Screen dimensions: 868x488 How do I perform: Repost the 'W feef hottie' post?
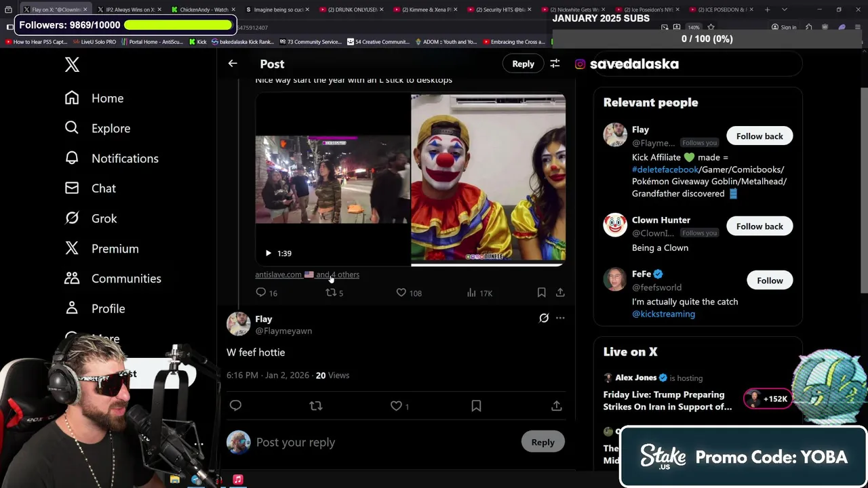[x=315, y=405]
